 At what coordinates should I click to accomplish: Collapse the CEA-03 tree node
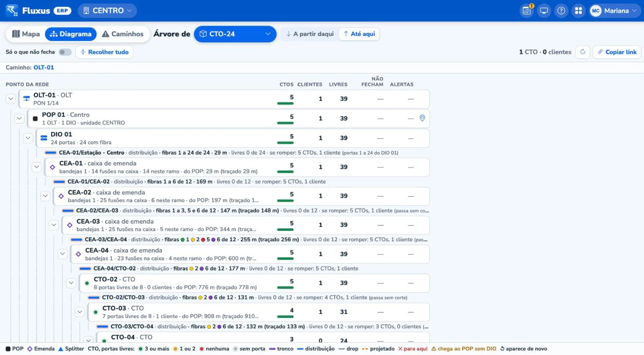pyautogui.click(x=54, y=225)
